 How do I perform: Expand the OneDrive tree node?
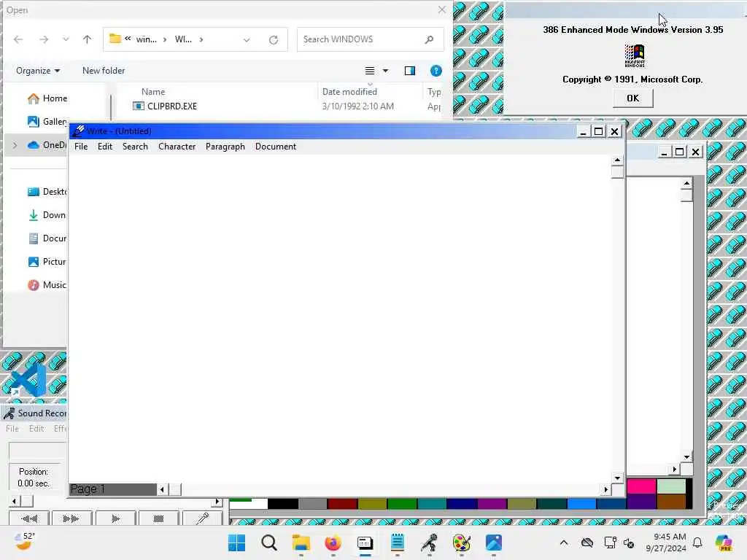(x=15, y=145)
